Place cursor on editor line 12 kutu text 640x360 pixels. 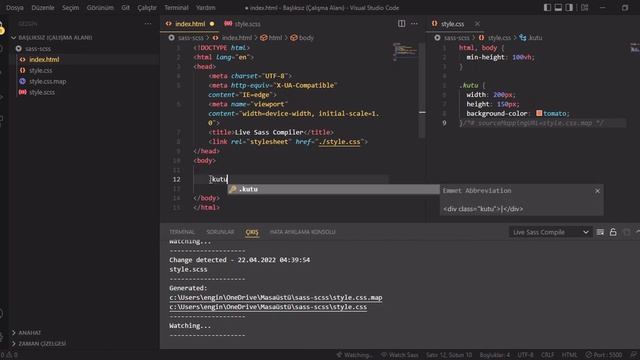219,179
